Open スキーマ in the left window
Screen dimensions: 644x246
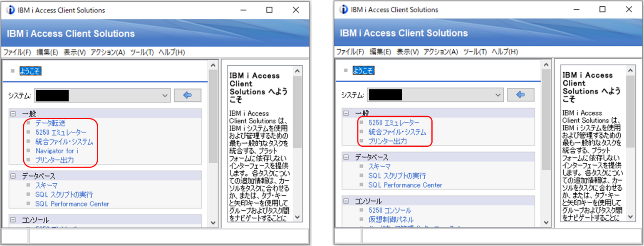[47, 185]
